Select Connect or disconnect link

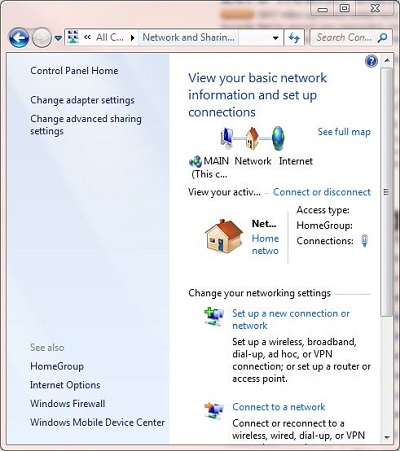322,192
